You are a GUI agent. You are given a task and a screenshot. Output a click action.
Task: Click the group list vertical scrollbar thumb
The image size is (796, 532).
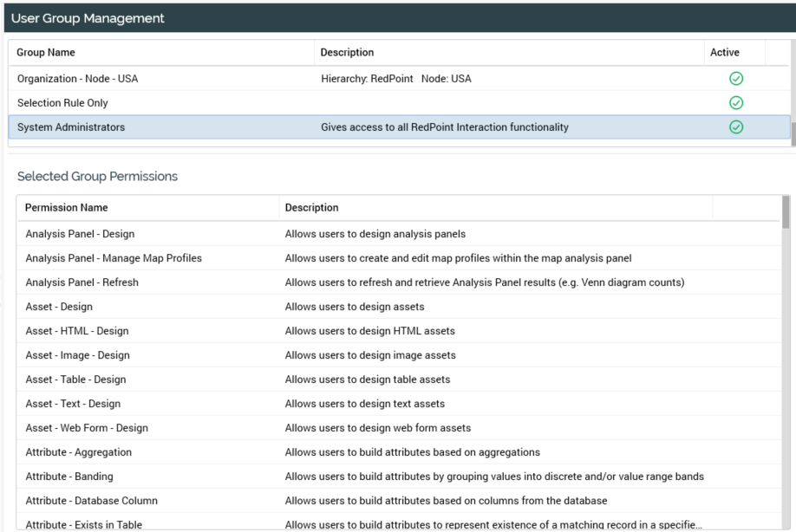[793, 133]
